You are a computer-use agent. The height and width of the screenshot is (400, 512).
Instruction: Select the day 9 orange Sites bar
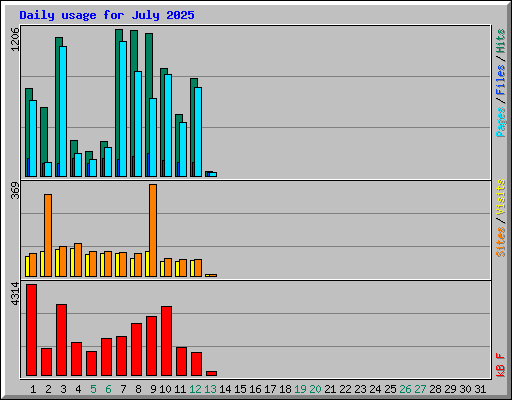[x=153, y=230]
